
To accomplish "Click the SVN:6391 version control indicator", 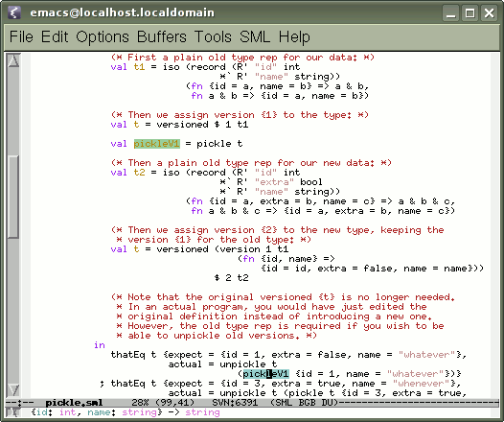I will tap(235, 403).
